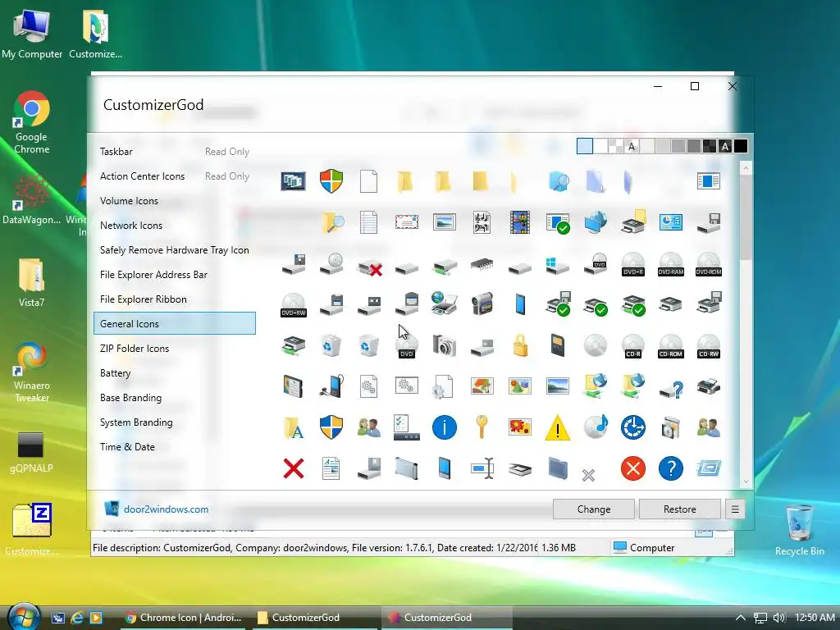Select the checkered transparent background swatch
The height and width of the screenshot is (630, 840).
[616, 146]
